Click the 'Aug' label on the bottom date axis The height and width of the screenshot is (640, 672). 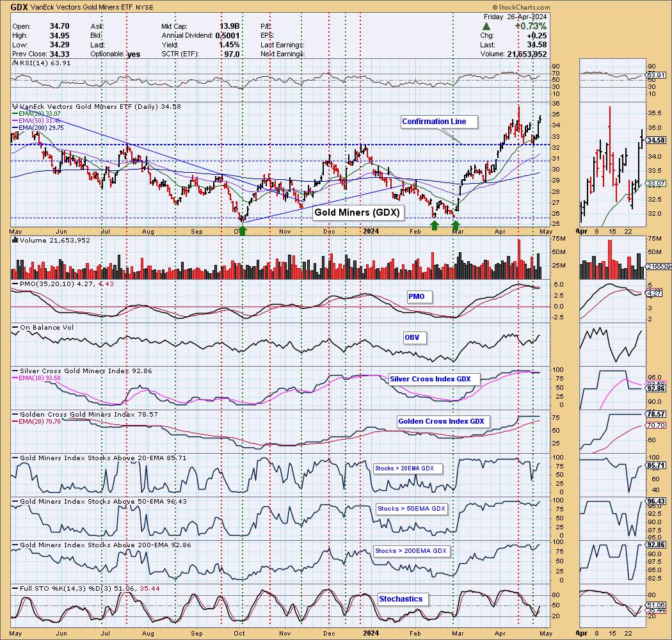[147, 633]
